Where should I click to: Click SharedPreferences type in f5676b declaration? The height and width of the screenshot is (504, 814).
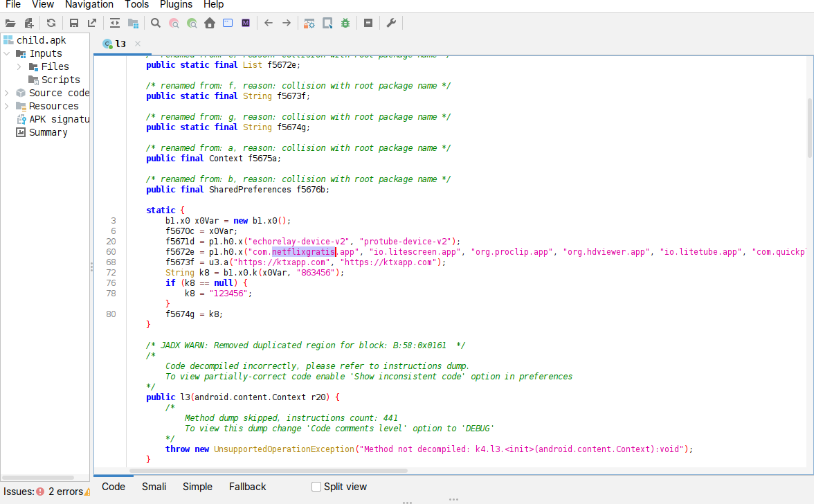click(x=251, y=190)
